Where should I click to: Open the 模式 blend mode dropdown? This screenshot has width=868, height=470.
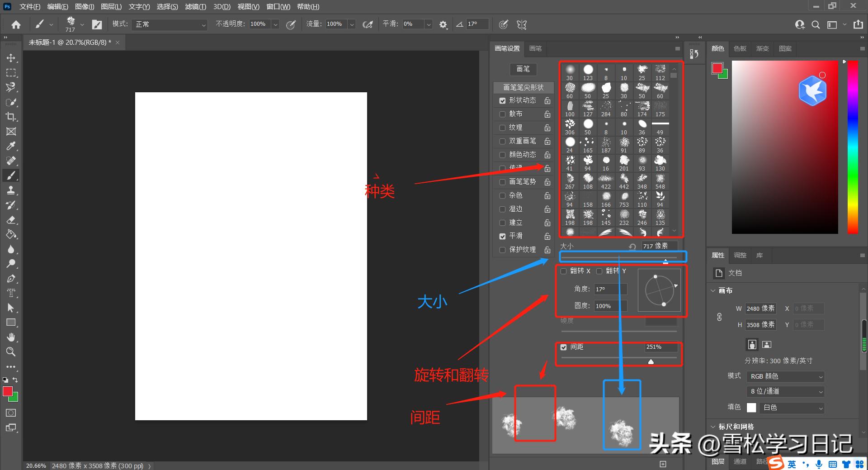point(170,24)
